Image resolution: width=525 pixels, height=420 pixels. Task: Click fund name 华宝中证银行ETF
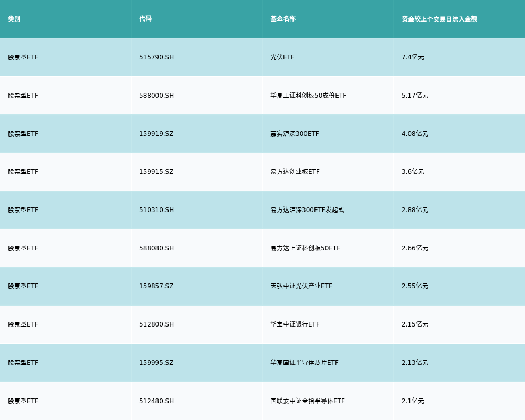click(295, 324)
